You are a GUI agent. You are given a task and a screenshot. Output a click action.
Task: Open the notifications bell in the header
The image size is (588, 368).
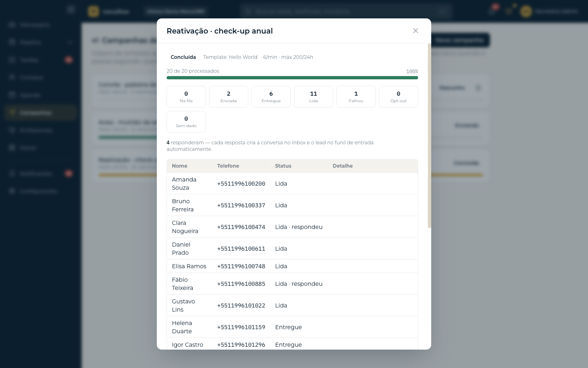tap(492, 11)
